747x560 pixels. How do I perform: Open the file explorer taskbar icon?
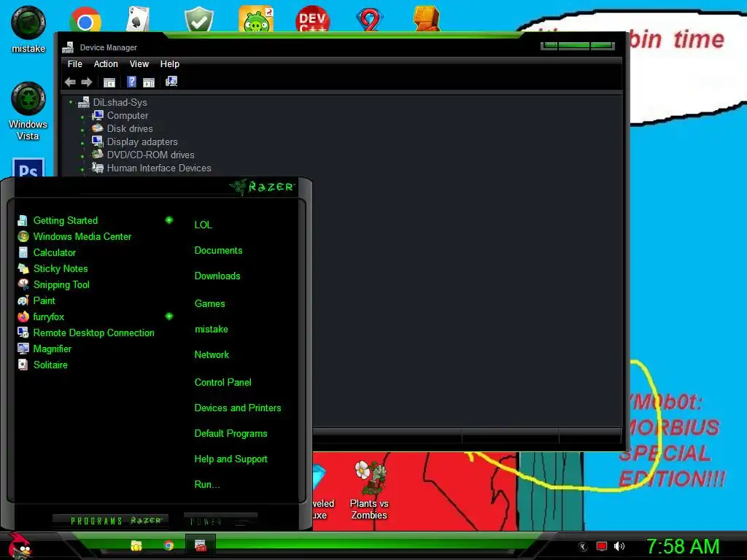point(136,545)
